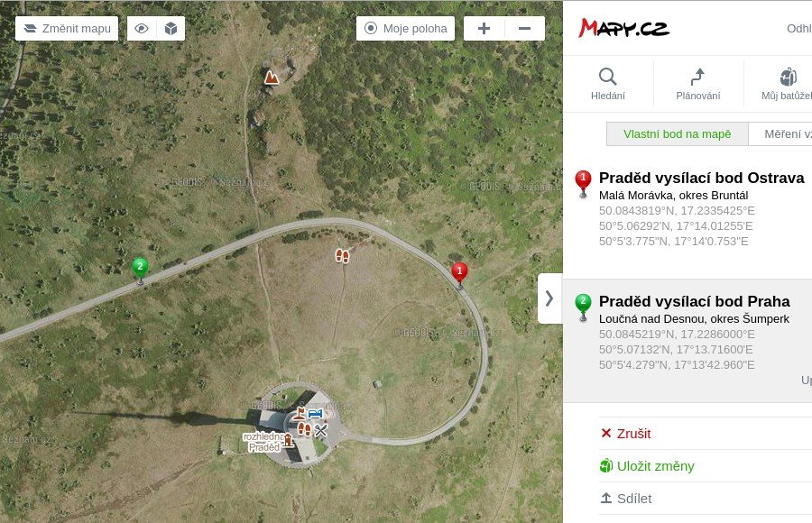The image size is (812, 523).
Task: Open Plánování route planning
Action: tap(697, 84)
